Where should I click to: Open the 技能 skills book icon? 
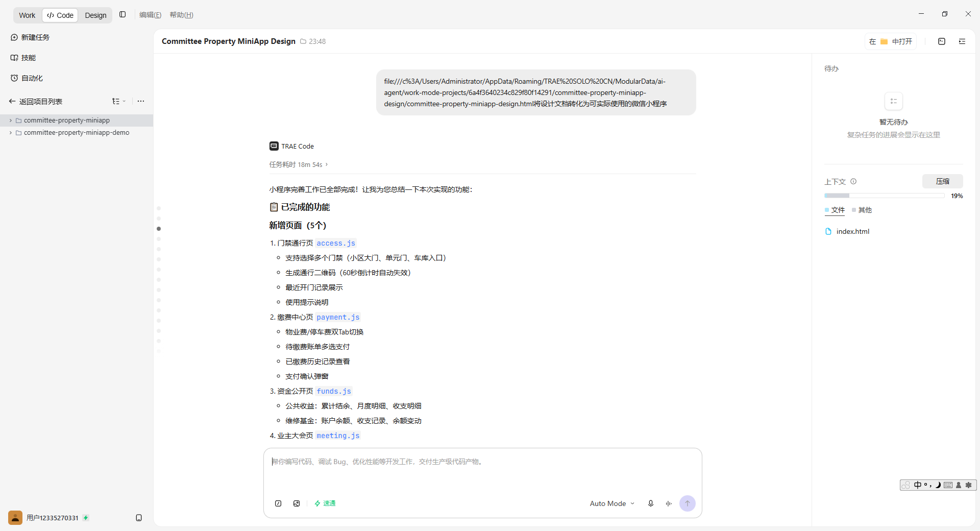tap(14, 58)
